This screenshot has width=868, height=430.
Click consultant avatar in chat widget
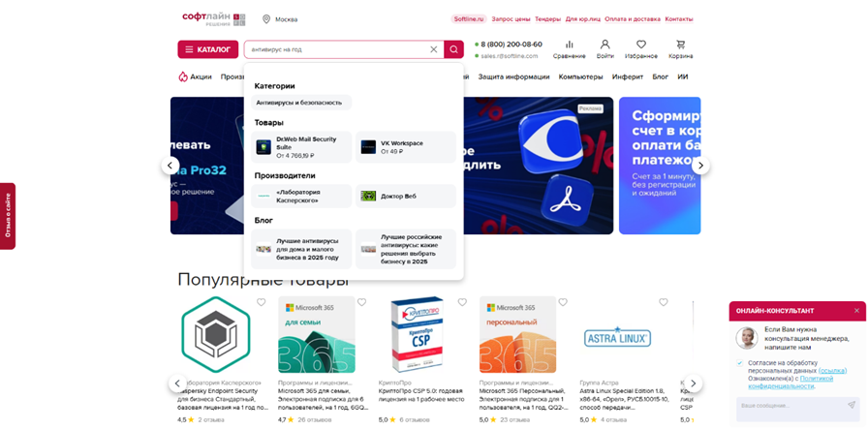coord(747,338)
